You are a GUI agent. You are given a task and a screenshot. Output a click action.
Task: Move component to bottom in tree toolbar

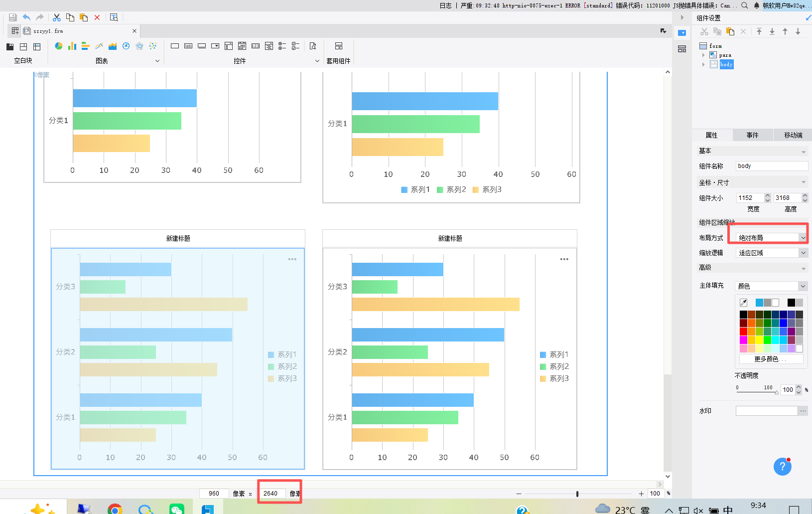pyautogui.click(x=772, y=31)
